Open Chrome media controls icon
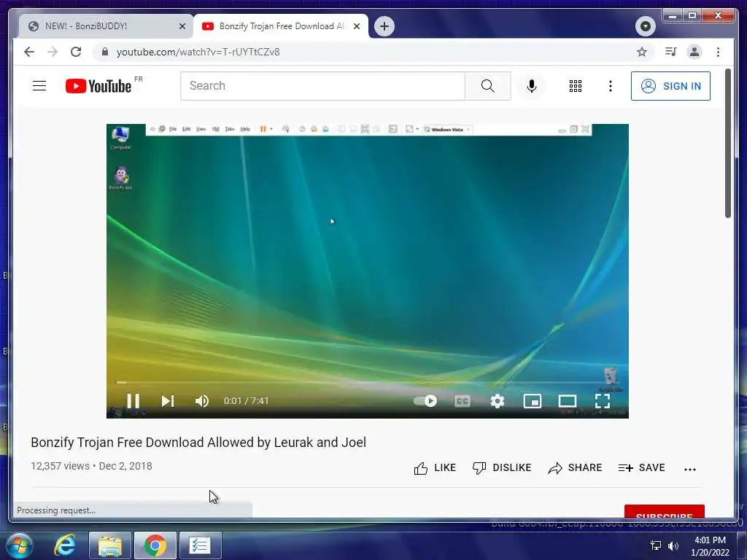 tap(670, 52)
